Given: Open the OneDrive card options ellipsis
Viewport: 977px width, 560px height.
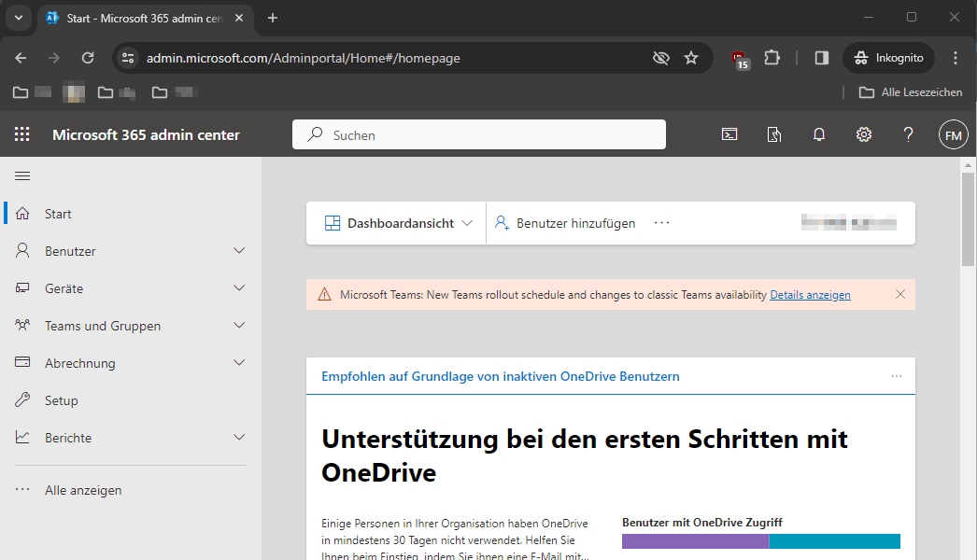Looking at the screenshot, I should tap(897, 376).
